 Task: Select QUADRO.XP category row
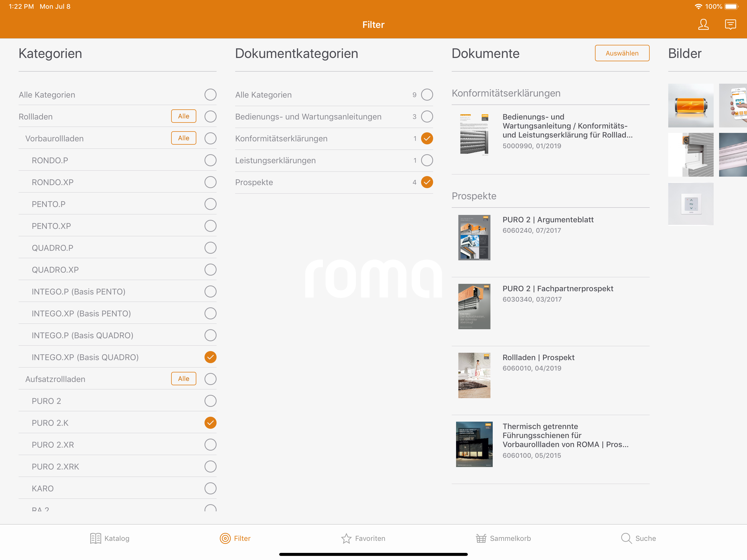pyautogui.click(x=118, y=270)
